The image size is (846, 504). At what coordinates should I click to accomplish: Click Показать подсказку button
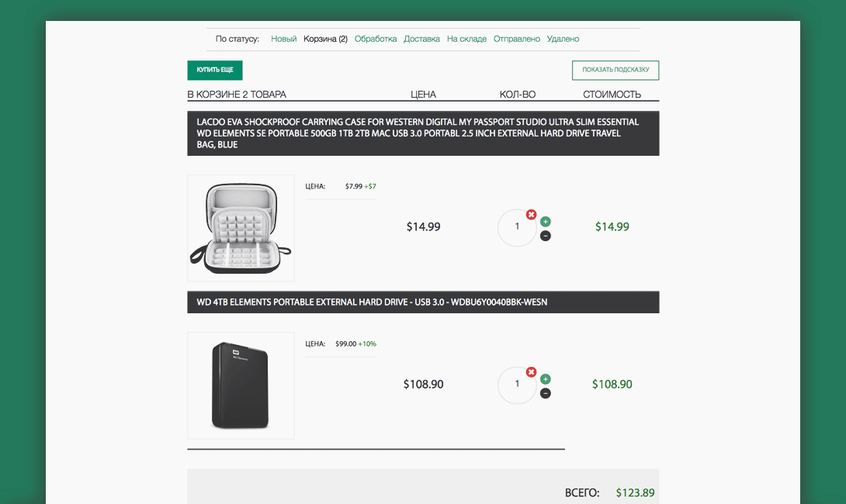615,70
